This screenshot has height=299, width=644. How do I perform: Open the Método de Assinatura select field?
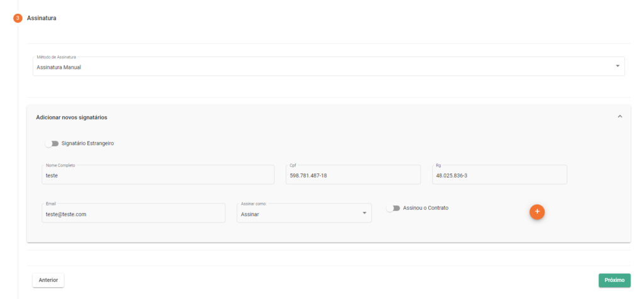point(314,67)
